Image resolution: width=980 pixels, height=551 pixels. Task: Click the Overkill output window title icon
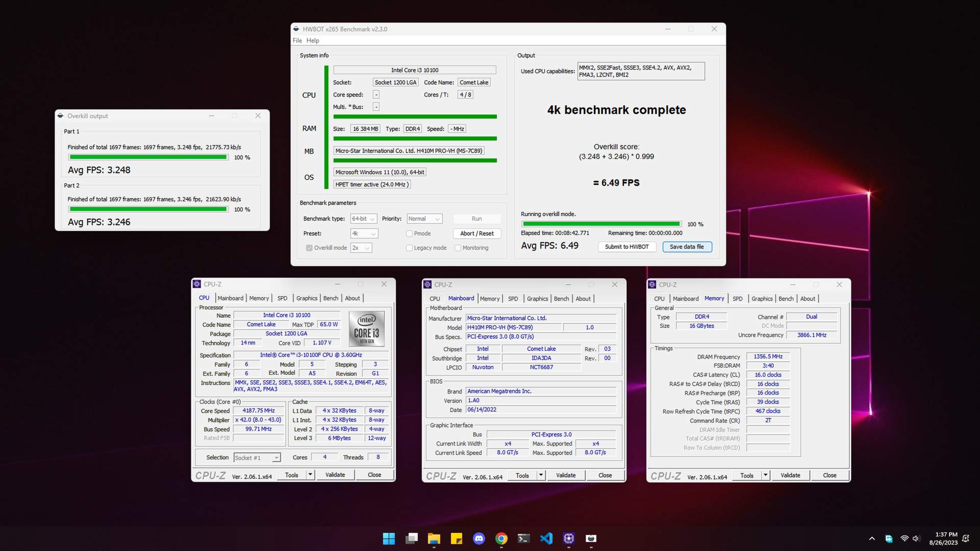point(61,116)
